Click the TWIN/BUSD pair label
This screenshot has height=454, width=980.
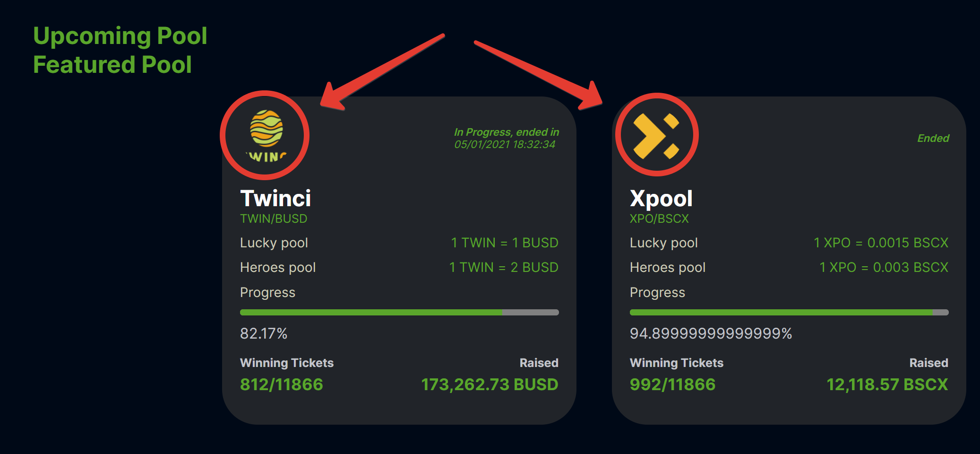pyautogui.click(x=274, y=218)
